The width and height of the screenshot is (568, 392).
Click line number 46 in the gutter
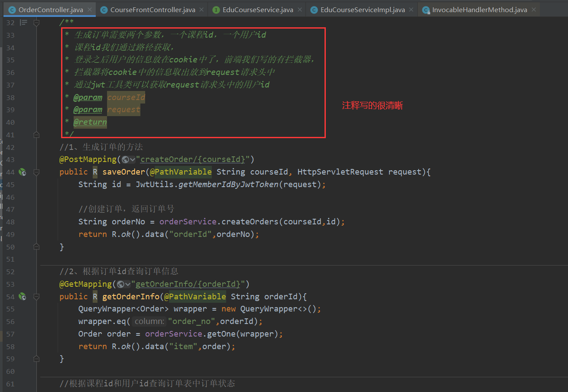coord(10,197)
